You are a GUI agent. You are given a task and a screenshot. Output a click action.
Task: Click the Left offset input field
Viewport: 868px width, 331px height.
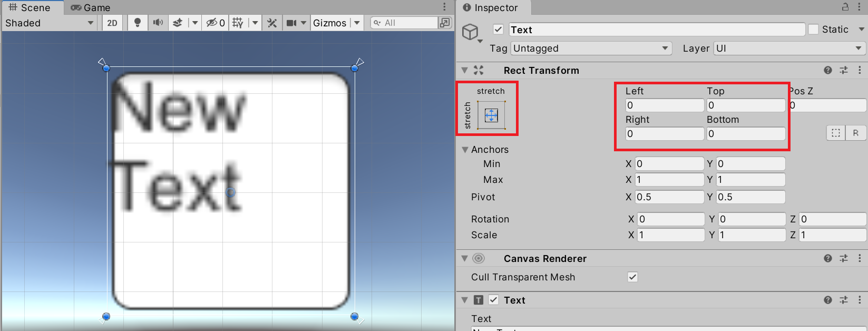point(664,105)
